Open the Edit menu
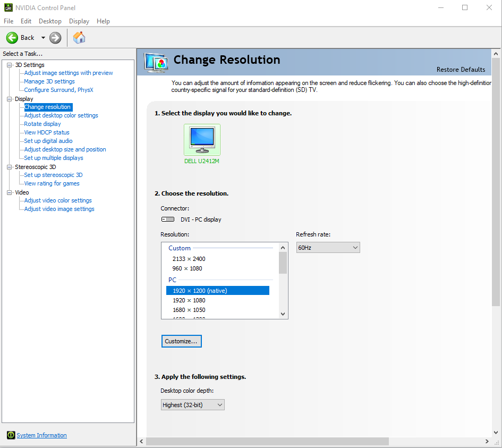The image size is (502, 448). [26, 21]
